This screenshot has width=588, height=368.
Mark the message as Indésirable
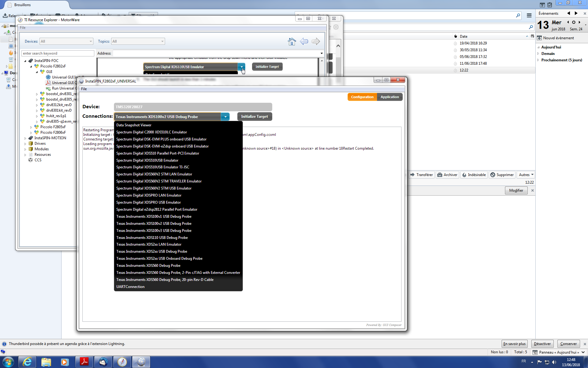[x=474, y=175]
